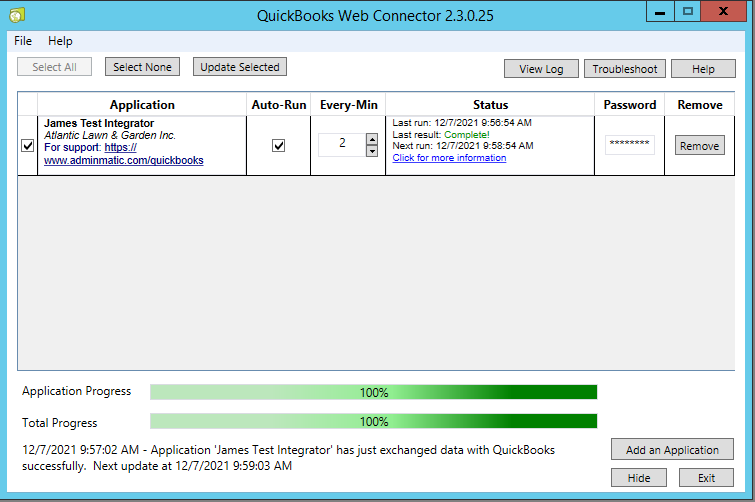
Task: Click the Application Progress bar
Action: [x=373, y=392]
